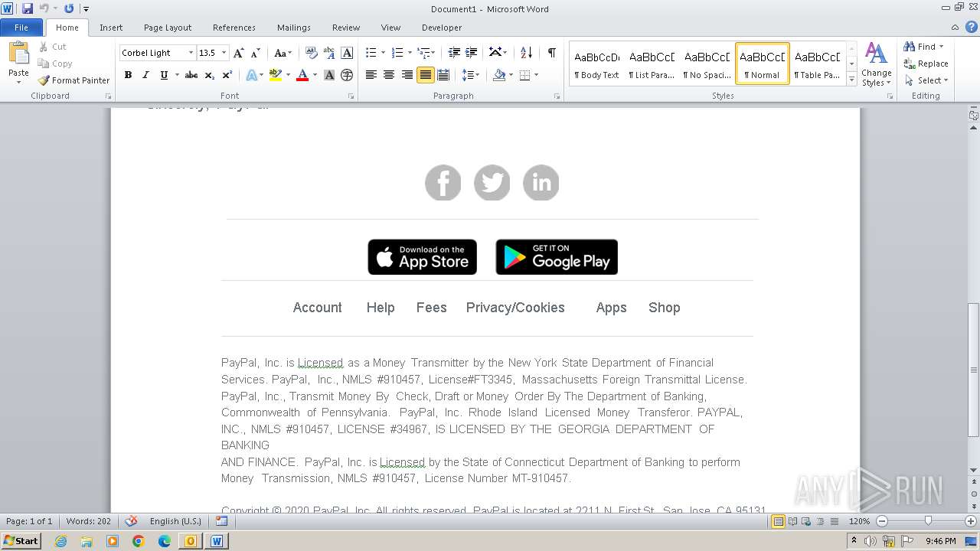Switch to the Insert tab

click(x=111, y=28)
